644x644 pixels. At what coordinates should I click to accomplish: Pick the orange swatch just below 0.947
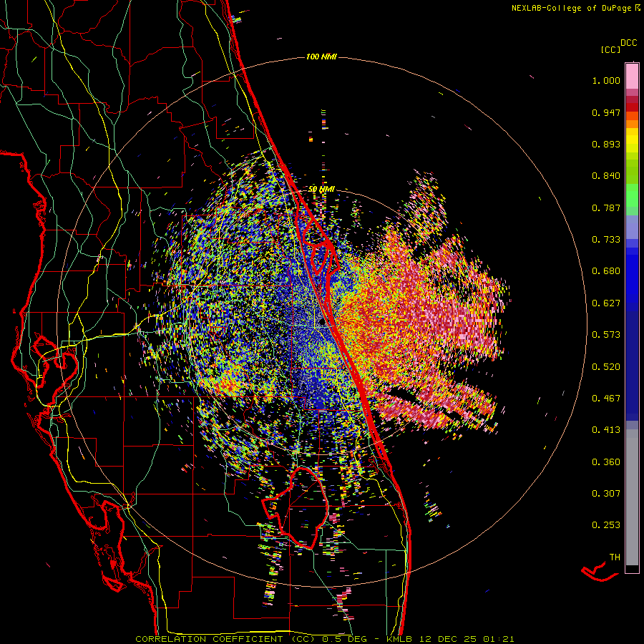coord(632,116)
